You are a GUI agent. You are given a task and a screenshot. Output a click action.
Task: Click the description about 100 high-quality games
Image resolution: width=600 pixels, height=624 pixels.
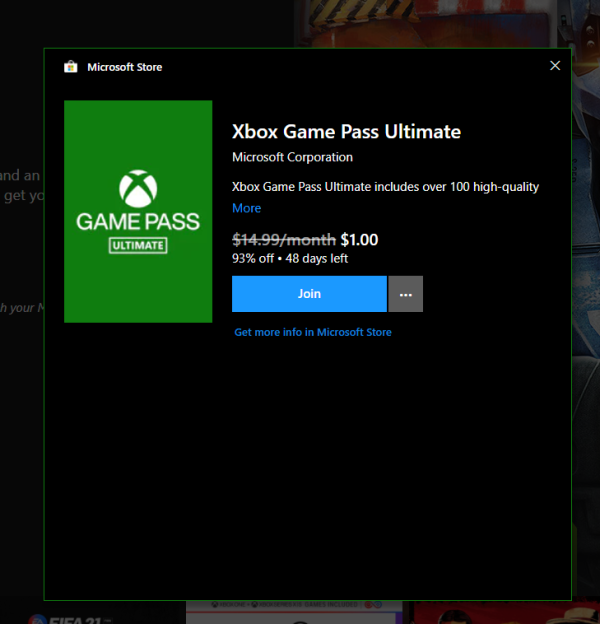click(x=385, y=187)
